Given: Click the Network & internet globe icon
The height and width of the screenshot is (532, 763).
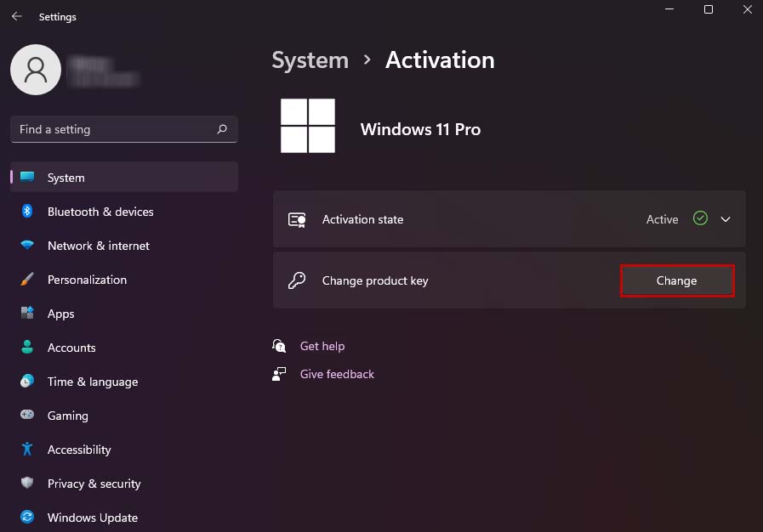Looking at the screenshot, I should (x=26, y=246).
